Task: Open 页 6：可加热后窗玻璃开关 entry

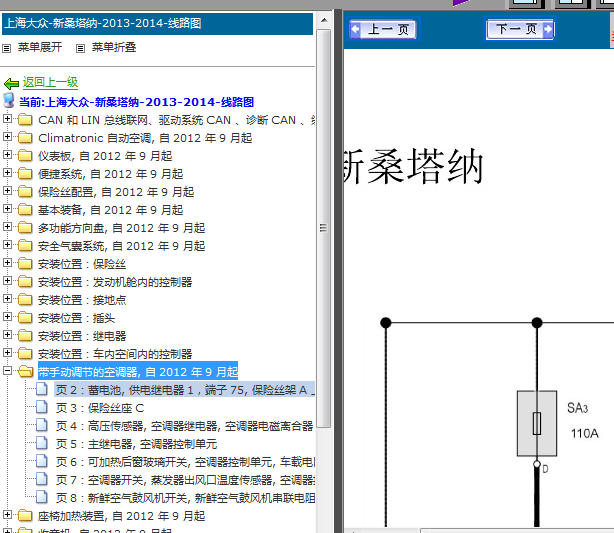Action: point(185,462)
